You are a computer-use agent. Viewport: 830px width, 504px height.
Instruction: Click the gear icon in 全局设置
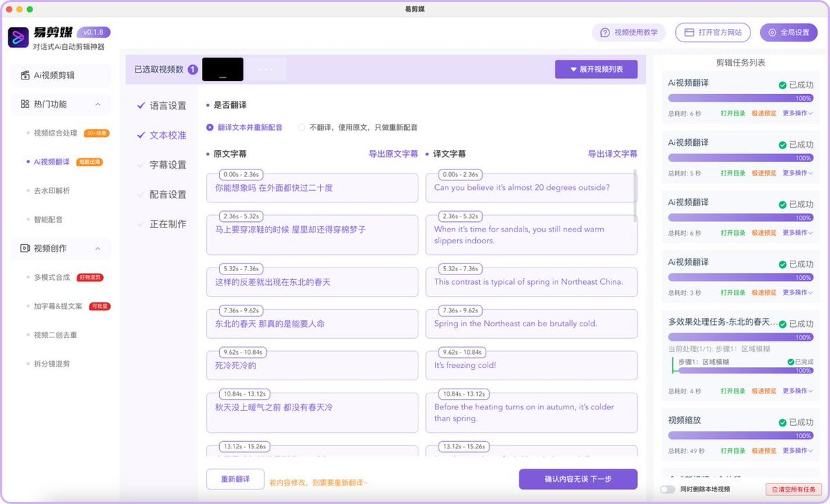tap(772, 32)
